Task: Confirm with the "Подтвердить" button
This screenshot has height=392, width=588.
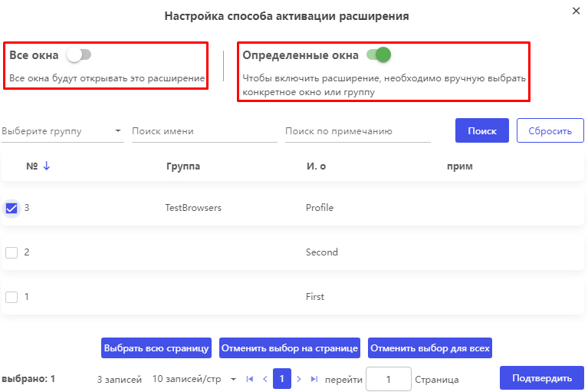Action: pyautogui.click(x=541, y=378)
